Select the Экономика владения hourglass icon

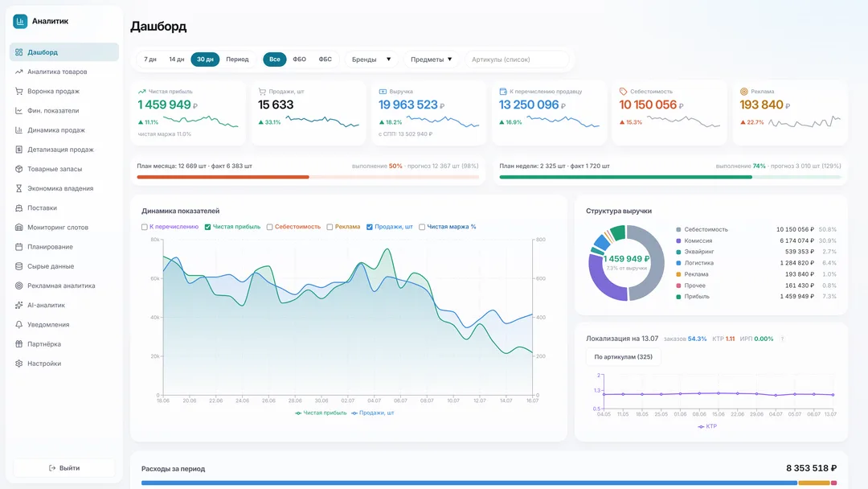(18, 188)
